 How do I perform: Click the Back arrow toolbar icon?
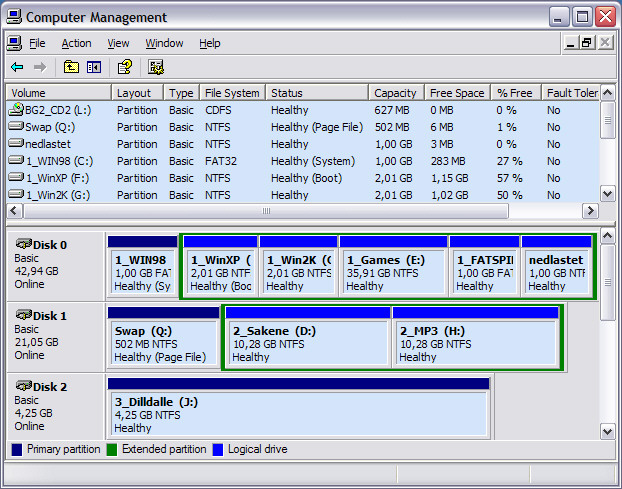17,67
